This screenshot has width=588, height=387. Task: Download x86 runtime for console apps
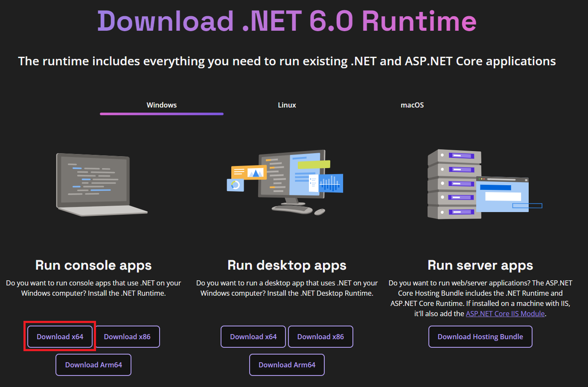(x=127, y=336)
